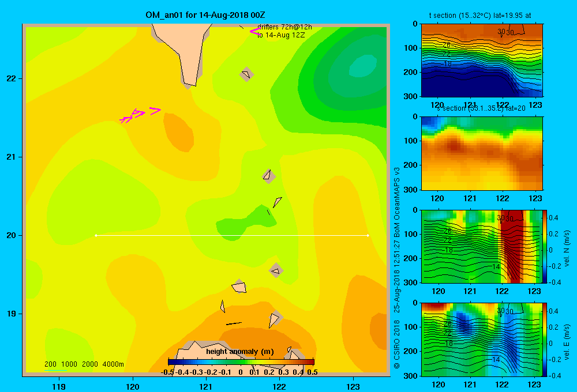
Task: Click latitude label 19 on main map axis
Action: tap(12, 314)
